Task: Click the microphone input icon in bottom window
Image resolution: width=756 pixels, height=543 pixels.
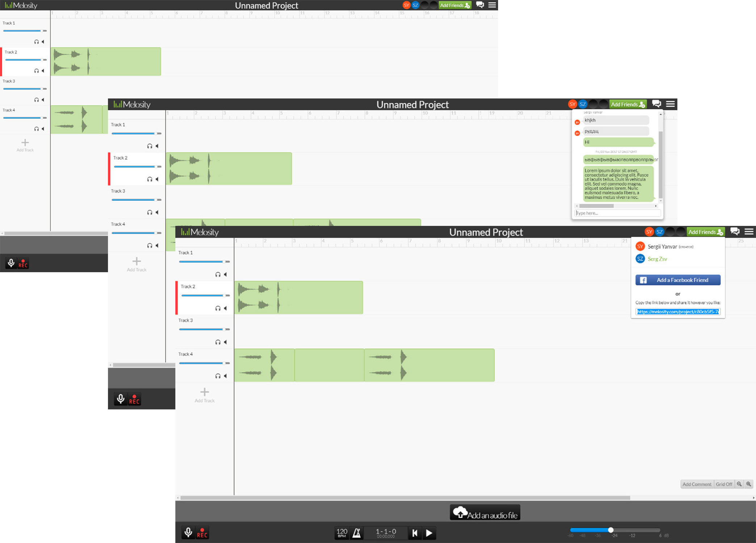Action: pos(188,533)
